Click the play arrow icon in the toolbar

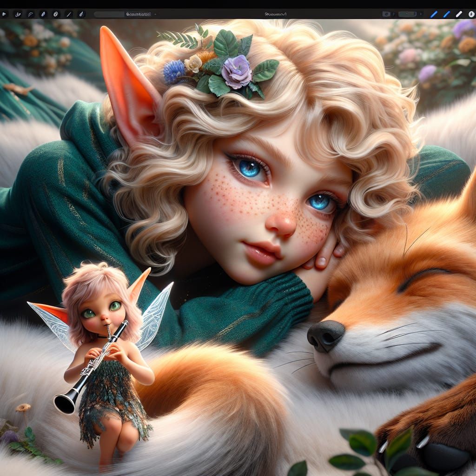coord(5,14)
